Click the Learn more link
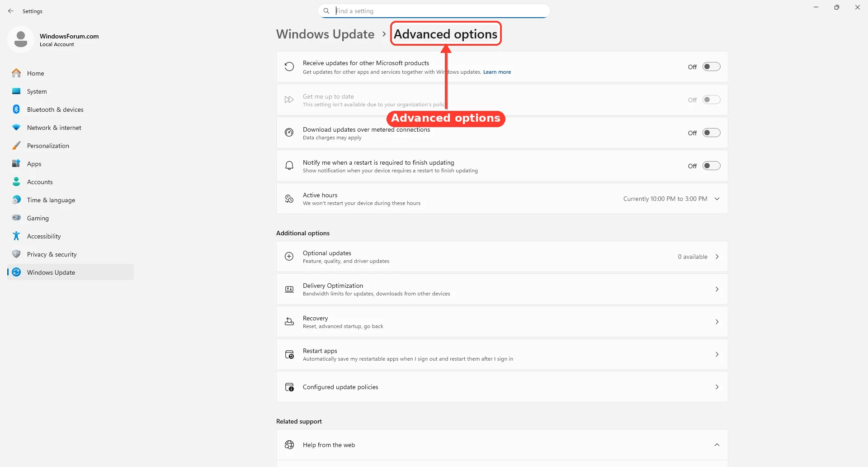868x467 pixels. (x=497, y=72)
